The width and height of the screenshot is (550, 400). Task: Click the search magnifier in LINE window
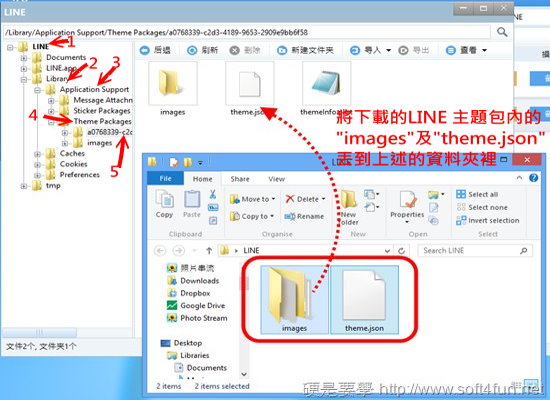(x=502, y=32)
